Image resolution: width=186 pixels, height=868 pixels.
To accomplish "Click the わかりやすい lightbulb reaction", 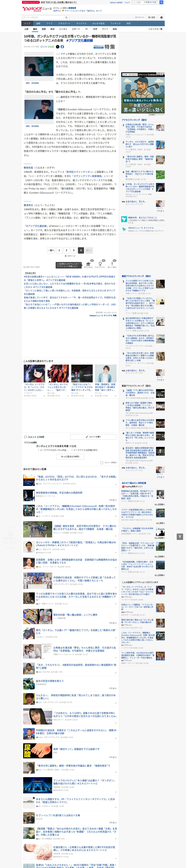I will tap(100, 264).
